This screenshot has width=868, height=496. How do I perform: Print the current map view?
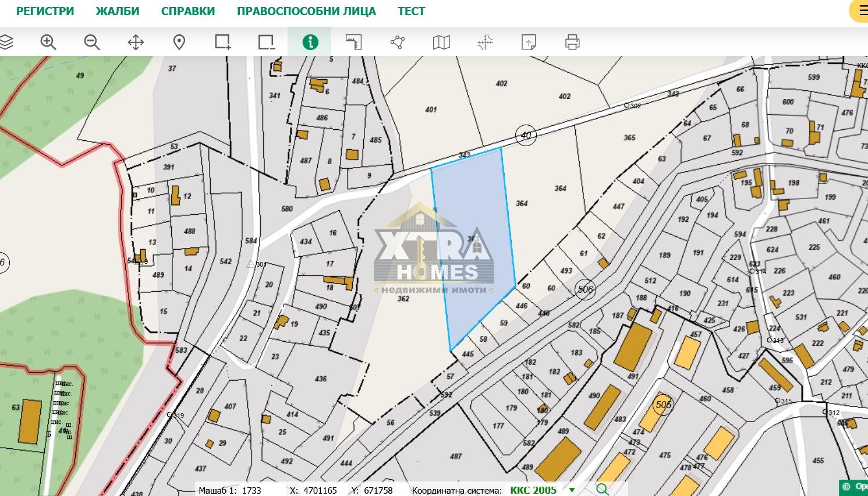[x=572, y=42]
